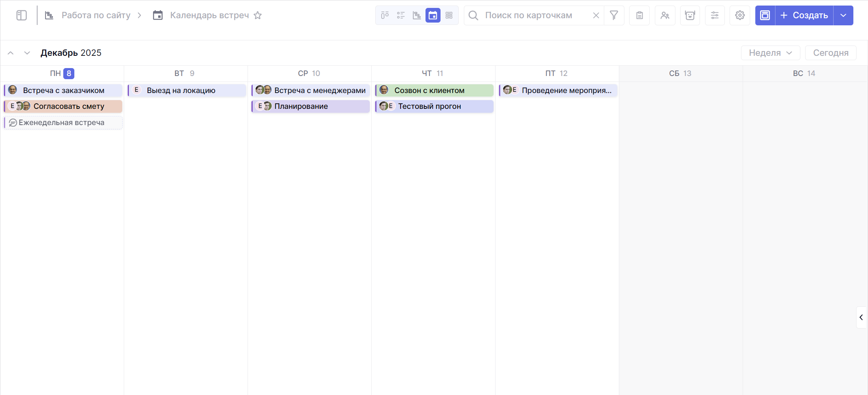The height and width of the screenshot is (395, 868).
Task: Expand the Неделя period dropdown
Action: (770, 53)
